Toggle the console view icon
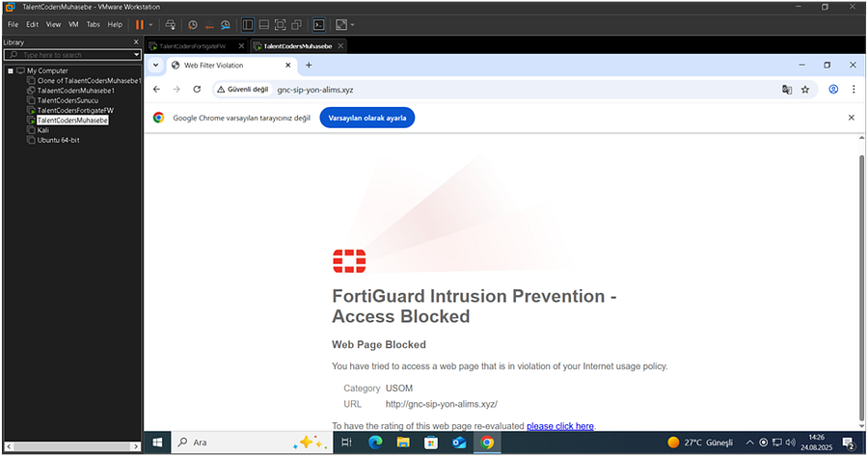Image resolution: width=868 pixels, height=456 pixels. click(x=319, y=24)
